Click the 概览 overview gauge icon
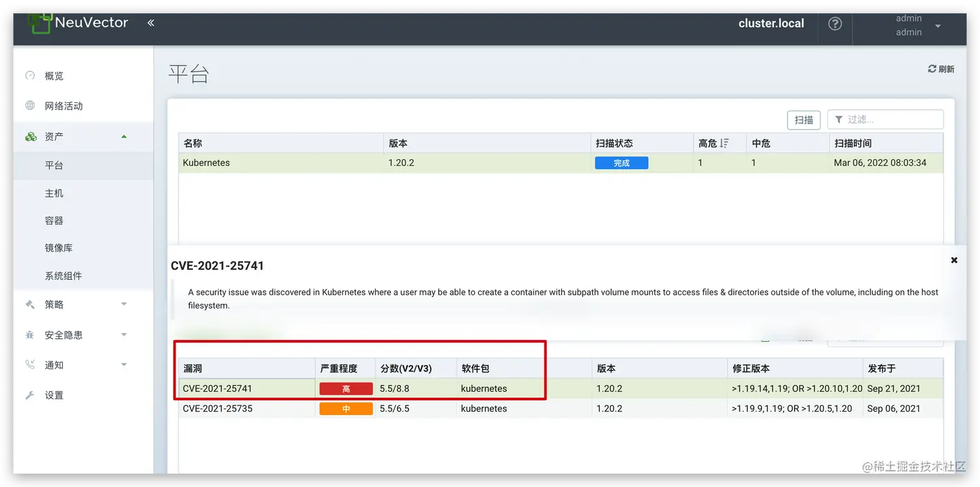This screenshot has height=487, width=980. click(30, 75)
